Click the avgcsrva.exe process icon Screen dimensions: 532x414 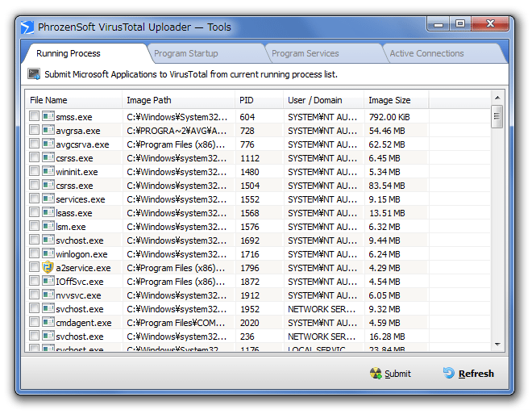[x=48, y=144]
